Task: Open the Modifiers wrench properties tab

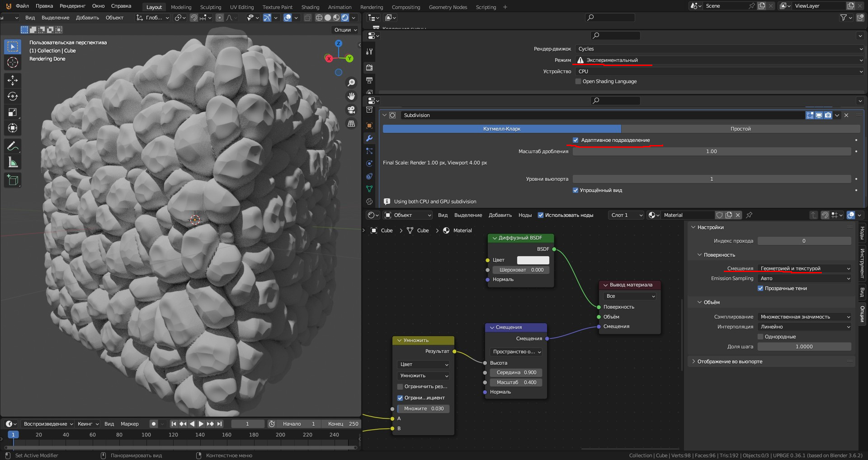Action: pyautogui.click(x=369, y=138)
